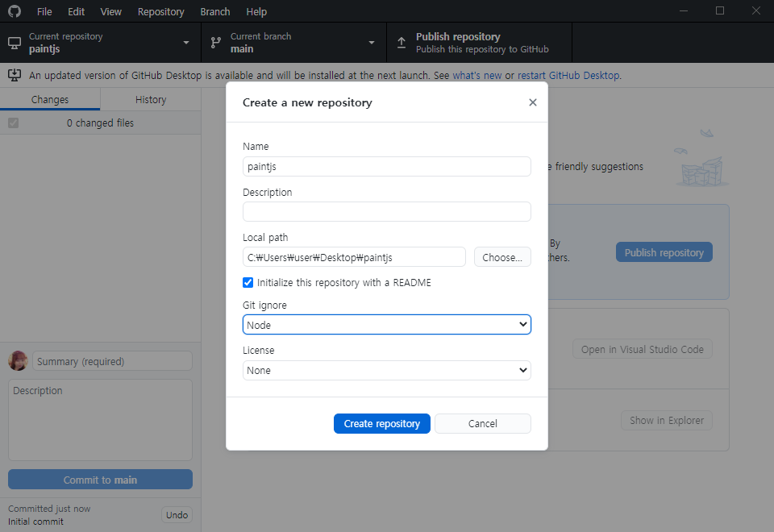
Task: Click the user avatar beside Summary
Action: [x=18, y=361]
